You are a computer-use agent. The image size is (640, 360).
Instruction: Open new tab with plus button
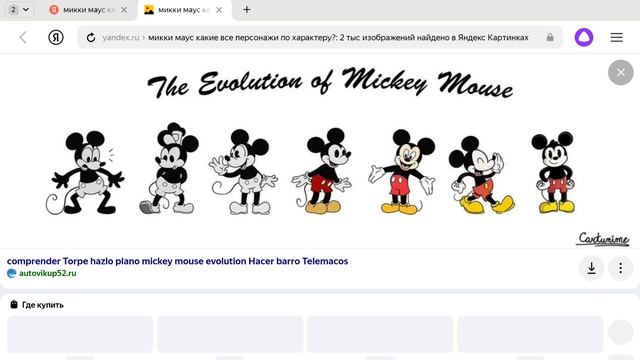tap(247, 10)
